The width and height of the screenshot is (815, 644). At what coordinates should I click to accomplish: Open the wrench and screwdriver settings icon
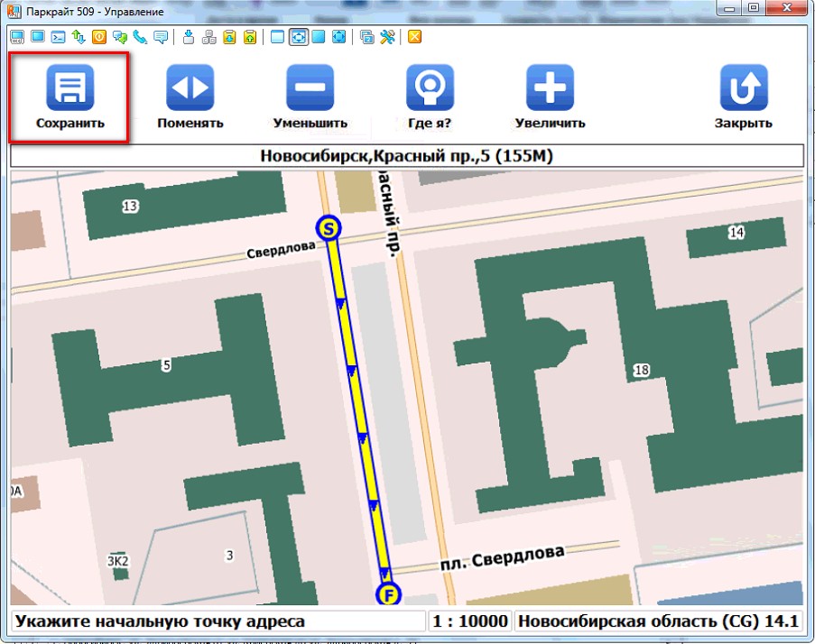click(x=388, y=37)
